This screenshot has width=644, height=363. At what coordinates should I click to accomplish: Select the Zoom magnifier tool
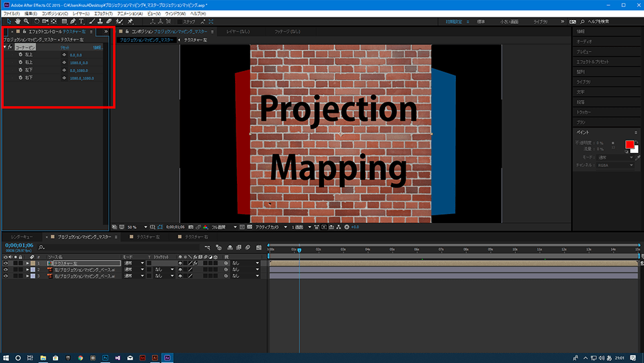tap(26, 21)
